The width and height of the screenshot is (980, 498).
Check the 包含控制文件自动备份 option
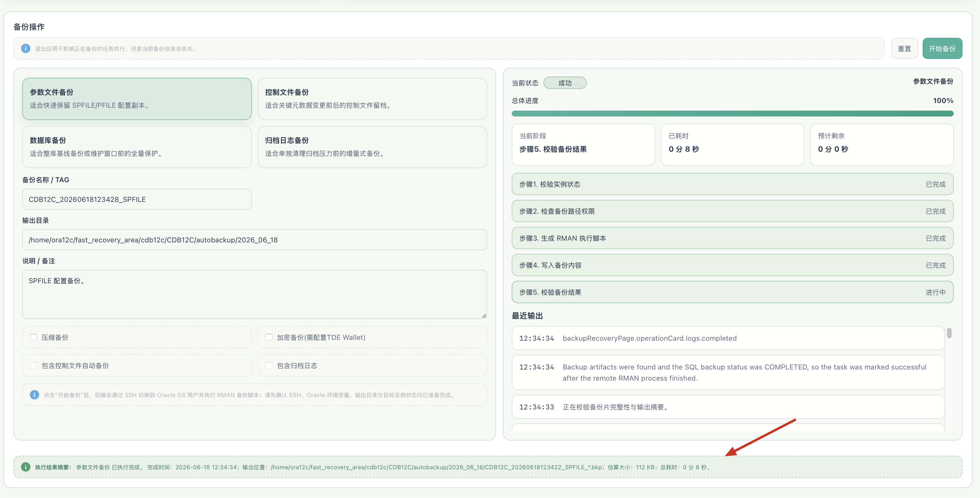(34, 366)
